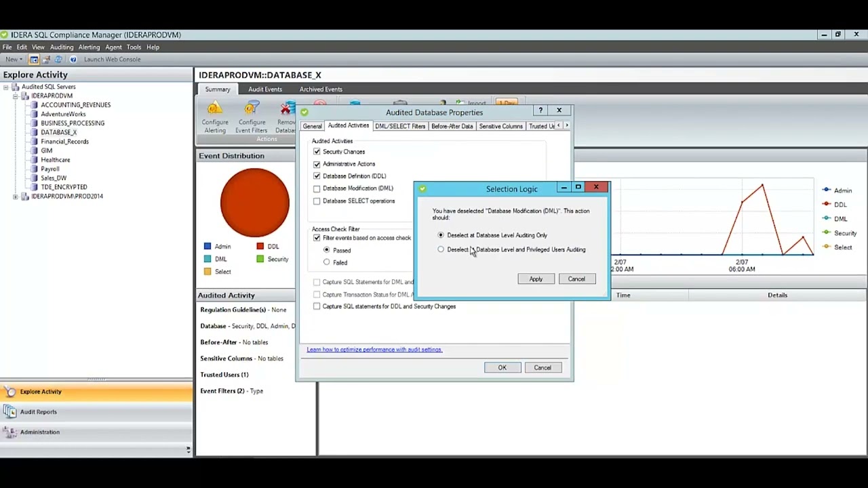Open the File menu
This screenshot has width=868, height=488.
coord(7,47)
